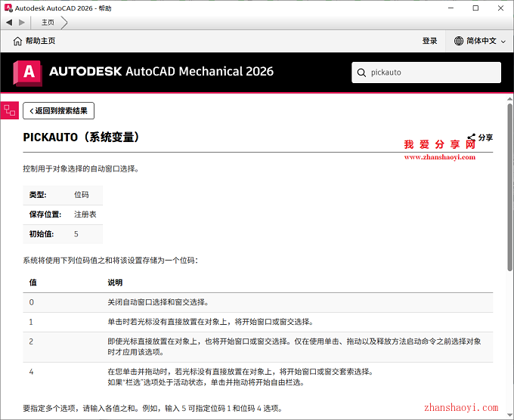This screenshot has width=514, height=420.
Task: Click the 保存位置: label cell
Action: tap(45, 215)
